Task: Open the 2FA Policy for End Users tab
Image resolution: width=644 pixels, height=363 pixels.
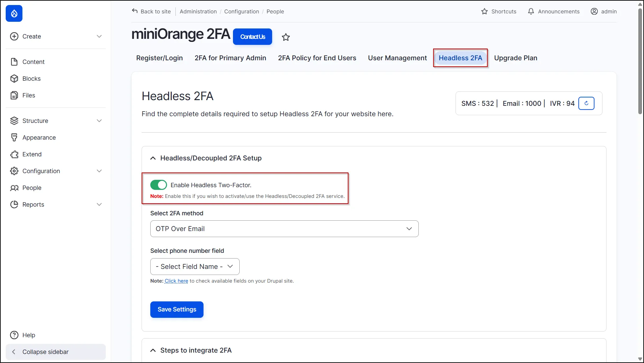Action: point(317,58)
